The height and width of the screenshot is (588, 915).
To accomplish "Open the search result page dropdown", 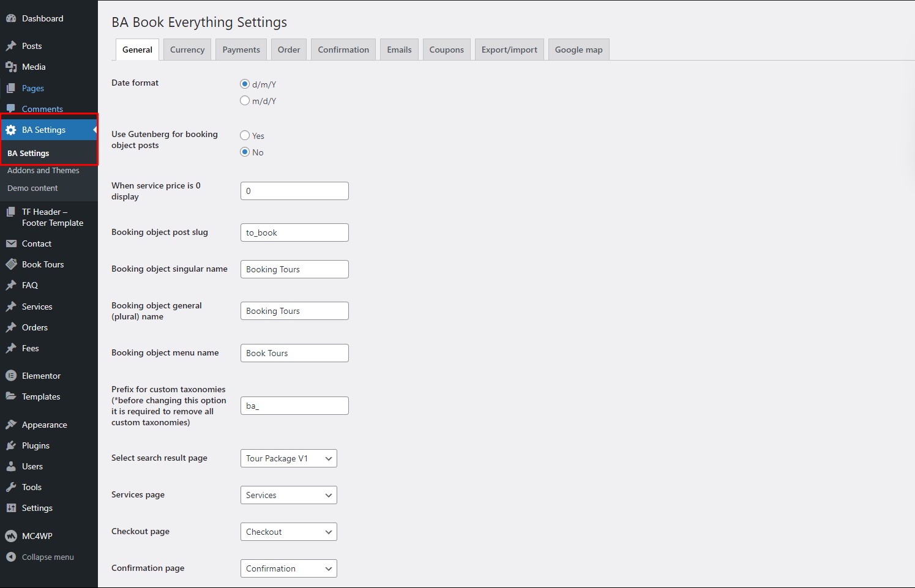I will pos(289,458).
